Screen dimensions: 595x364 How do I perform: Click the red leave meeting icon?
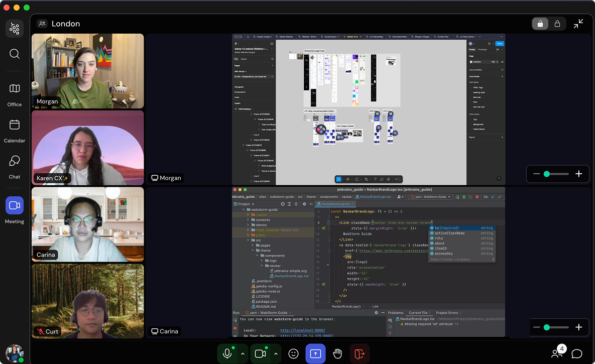pos(360,353)
